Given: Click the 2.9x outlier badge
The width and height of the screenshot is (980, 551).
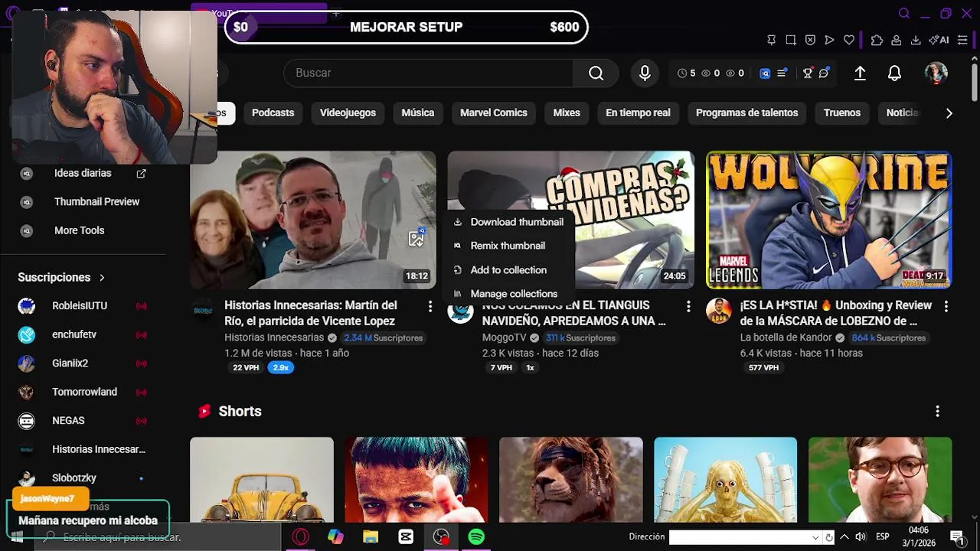Looking at the screenshot, I should pyautogui.click(x=281, y=368).
